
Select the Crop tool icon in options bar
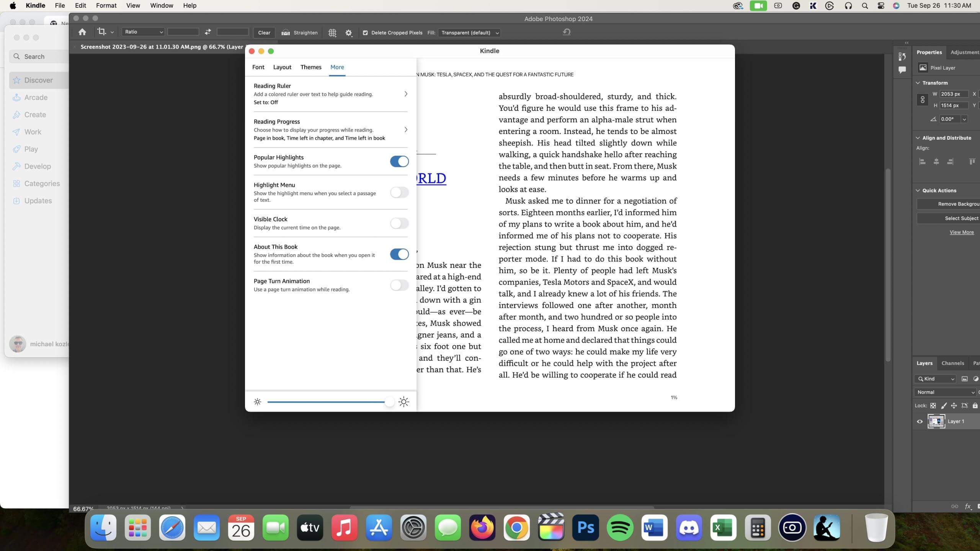pos(101,32)
